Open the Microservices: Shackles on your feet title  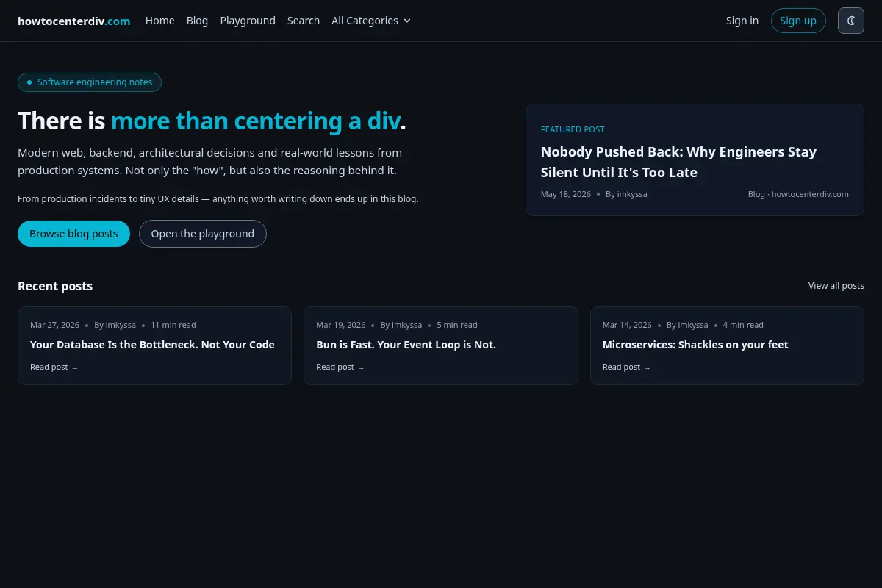click(695, 345)
